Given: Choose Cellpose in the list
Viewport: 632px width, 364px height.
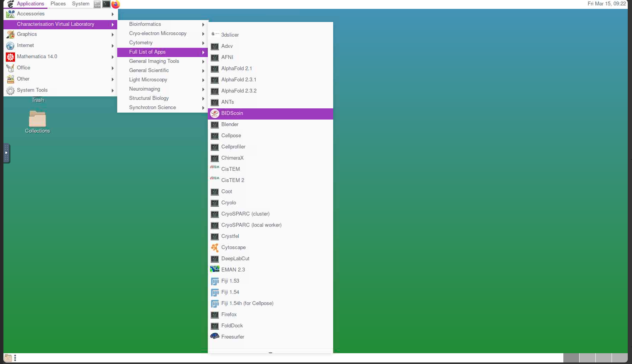Looking at the screenshot, I should [270, 136].
